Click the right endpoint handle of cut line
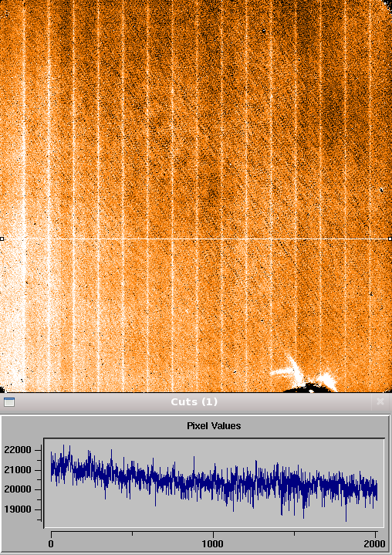This screenshot has width=392, height=555. (x=390, y=239)
